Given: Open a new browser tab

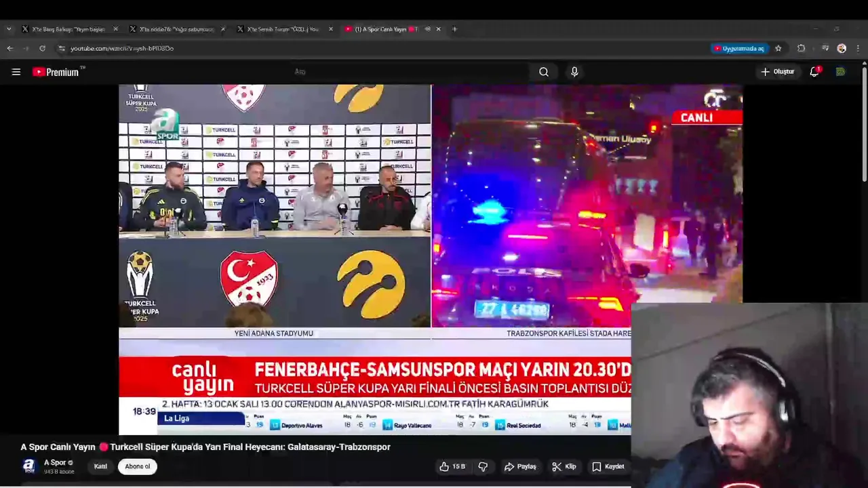Looking at the screenshot, I should click(454, 29).
